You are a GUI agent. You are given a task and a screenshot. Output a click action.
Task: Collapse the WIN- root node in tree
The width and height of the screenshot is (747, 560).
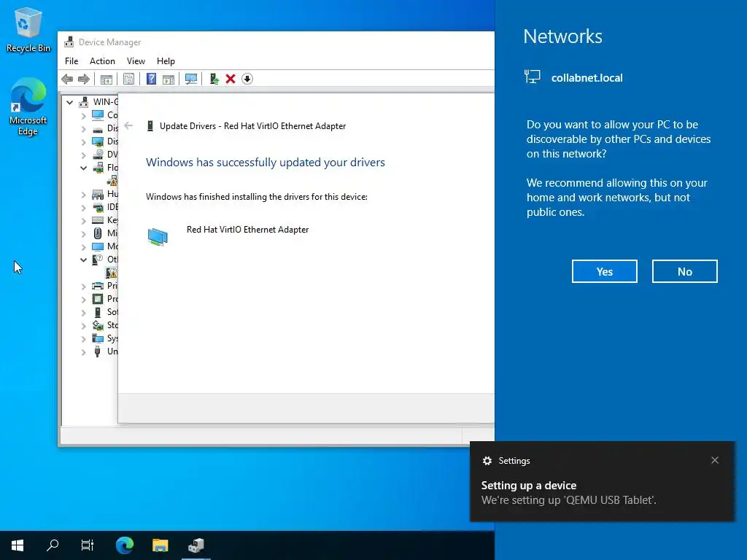click(69, 102)
